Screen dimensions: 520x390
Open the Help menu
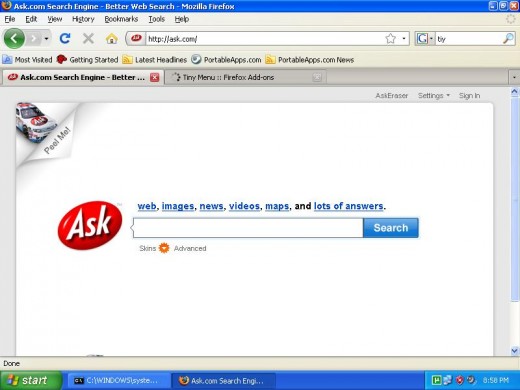tap(182, 19)
